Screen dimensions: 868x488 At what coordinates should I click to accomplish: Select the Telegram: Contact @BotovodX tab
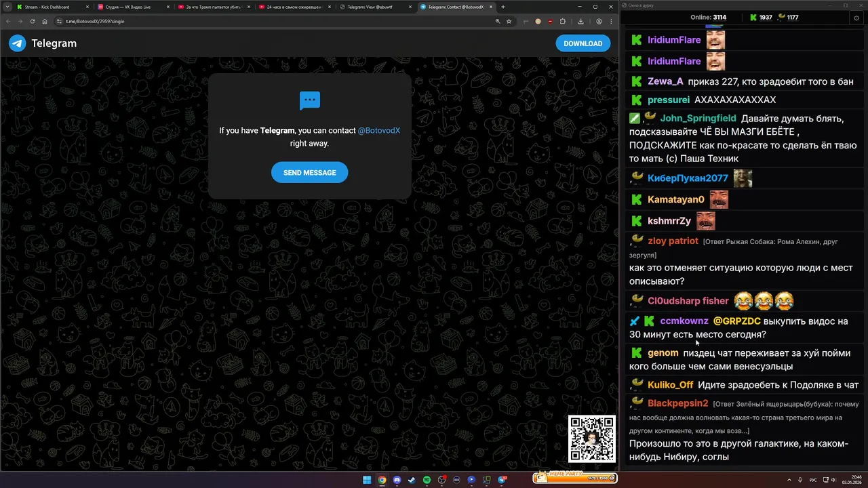tap(456, 7)
